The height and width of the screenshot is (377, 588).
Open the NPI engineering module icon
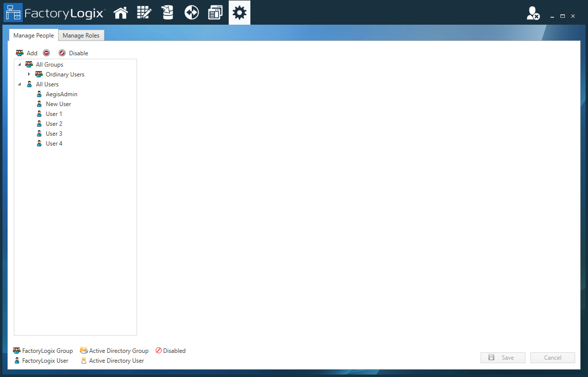(x=144, y=12)
